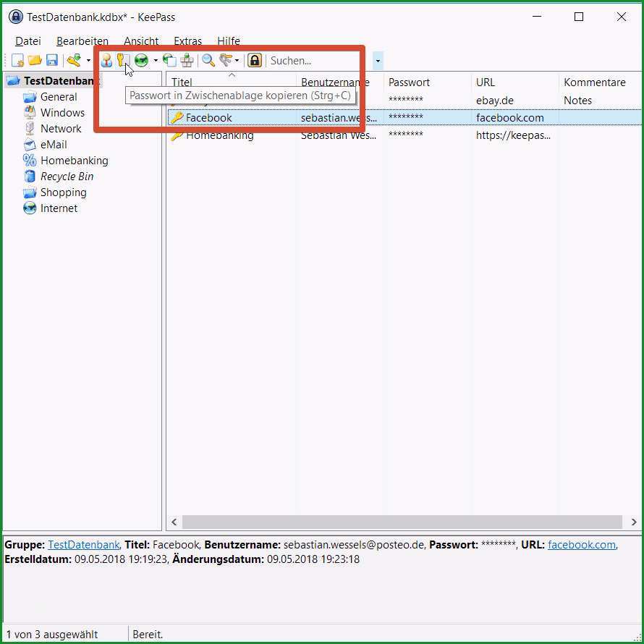Select the Homebanking group in tree
This screenshot has width=644, height=644.
coord(75,161)
